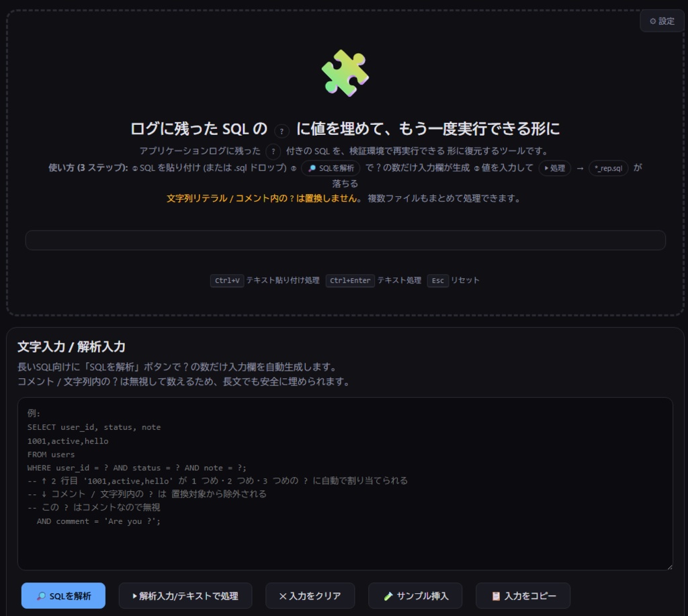This screenshot has height=616, width=688.
Task: Click the Esc reset shortcut badge
Action: [x=438, y=281]
